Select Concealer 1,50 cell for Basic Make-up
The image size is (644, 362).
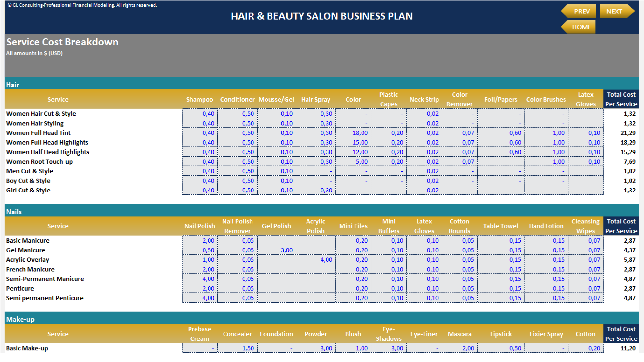pos(238,348)
